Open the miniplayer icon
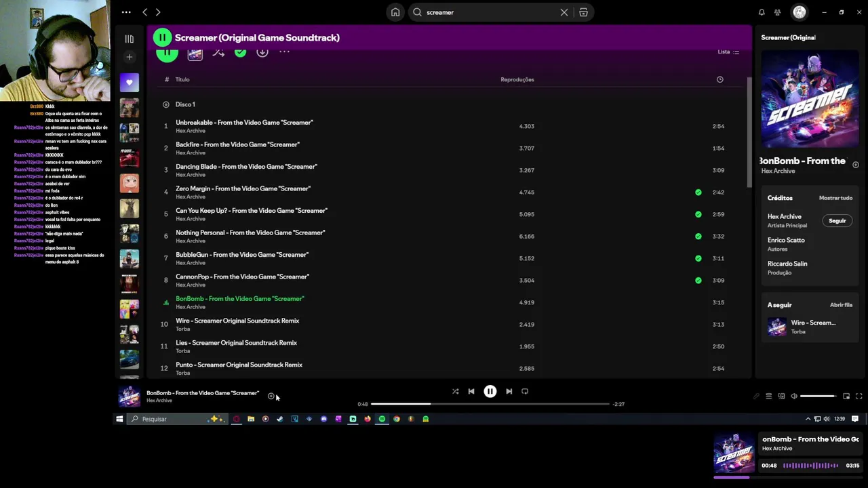The width and height of the screenshot is (868, 488). tap(846, 396)
